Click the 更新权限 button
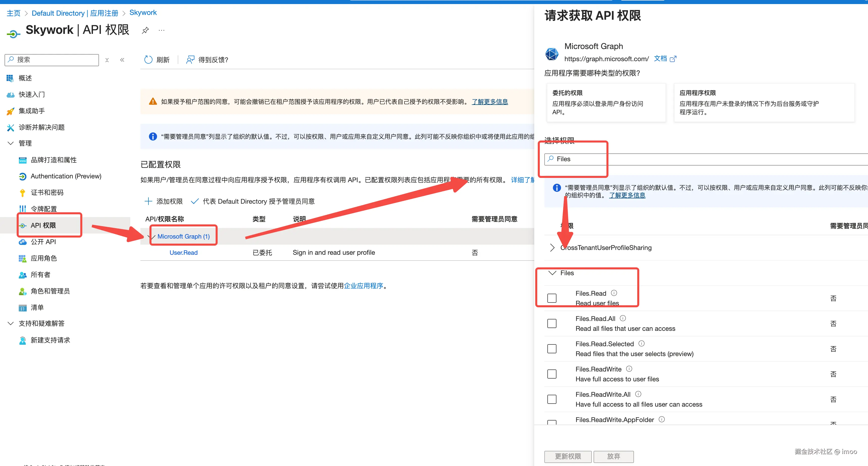868x466 pixels. coord(568,457)
